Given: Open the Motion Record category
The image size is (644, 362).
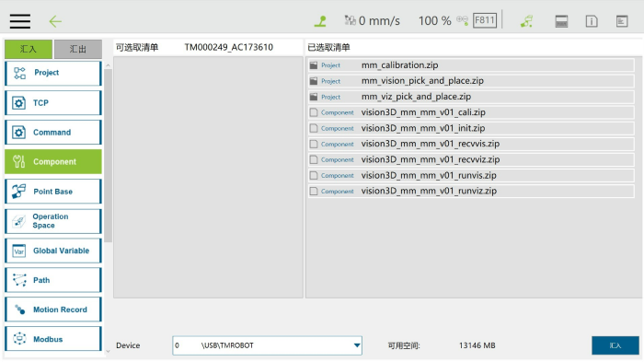Looking at the screenshot, I should click(x=53, y=309).
